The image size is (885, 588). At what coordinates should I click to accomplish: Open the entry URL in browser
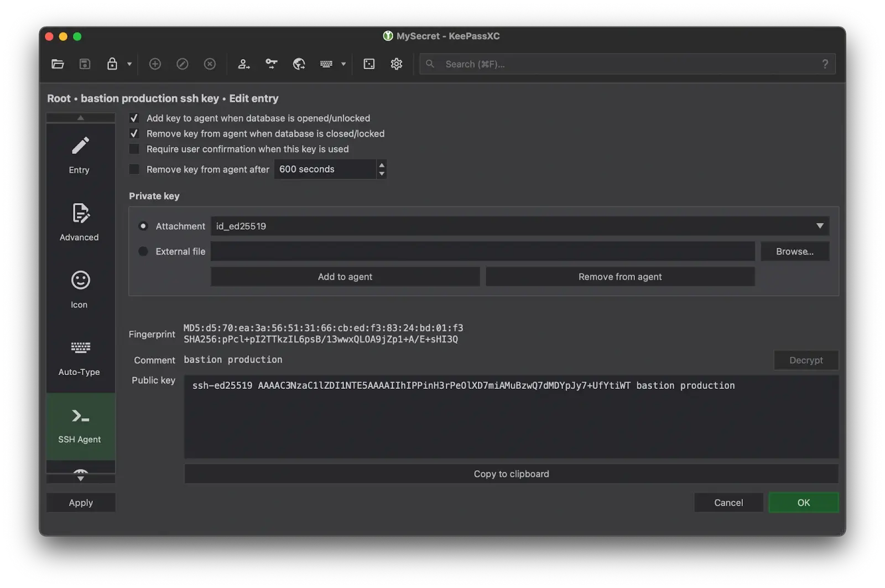click(x=299, y=64)
